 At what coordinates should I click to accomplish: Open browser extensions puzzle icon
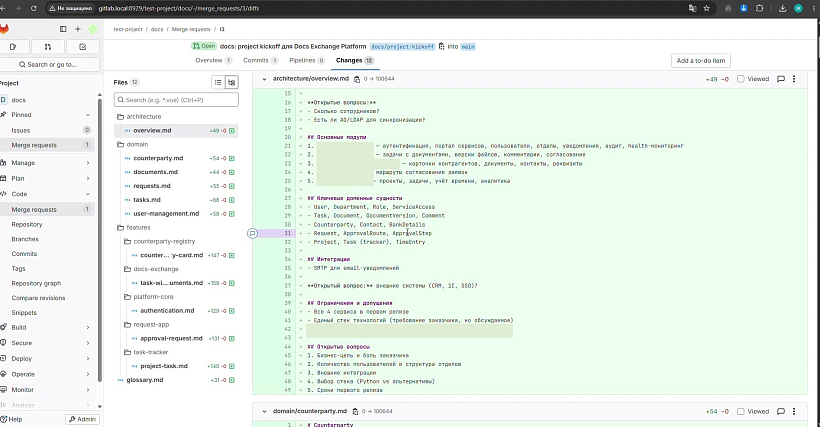[759, 8]
